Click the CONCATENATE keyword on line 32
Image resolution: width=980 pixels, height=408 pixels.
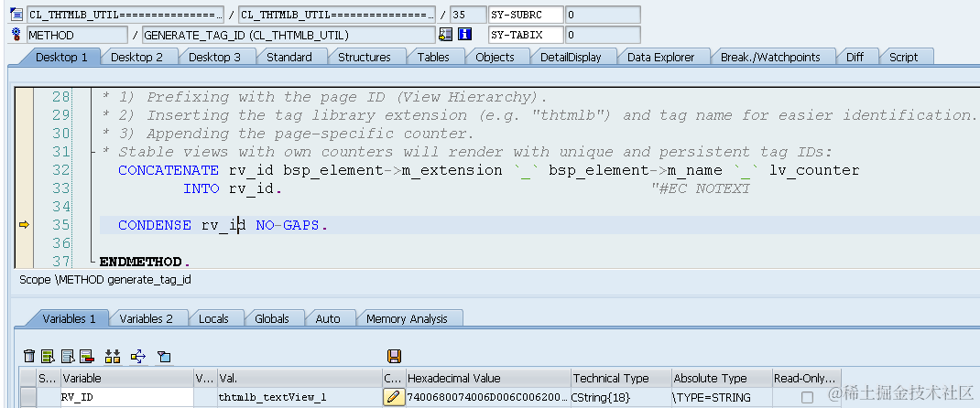pos(169,170)
